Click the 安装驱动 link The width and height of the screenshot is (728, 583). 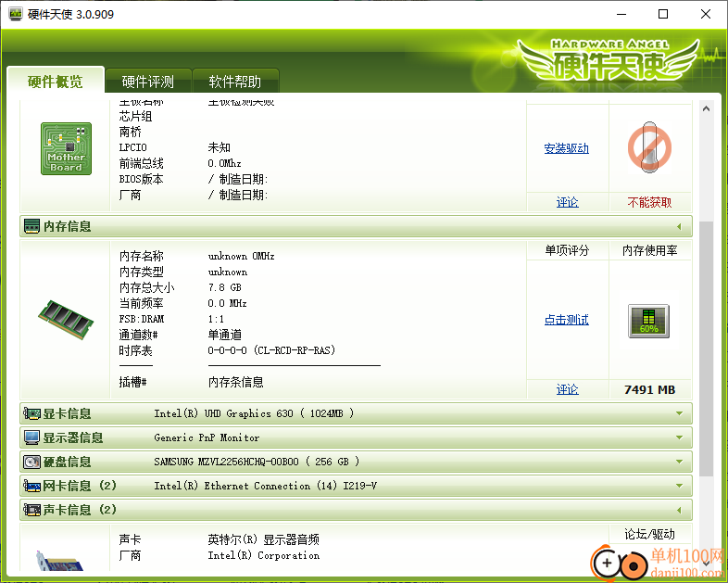pos(567,148)
